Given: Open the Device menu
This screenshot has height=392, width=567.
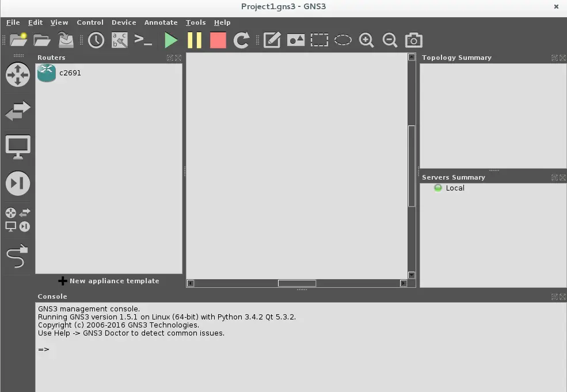Looking at the screenshot, I should click(x=124, y=22).
